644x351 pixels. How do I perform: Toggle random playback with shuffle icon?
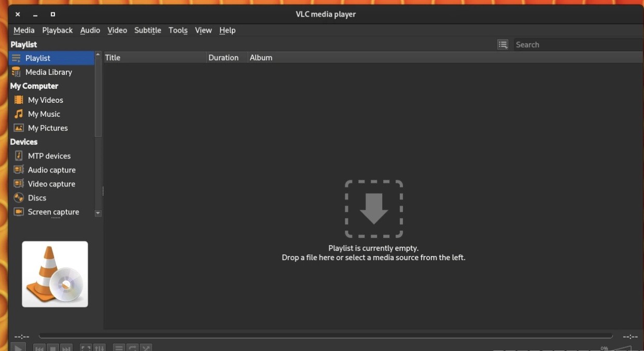(x=147, y=348)
